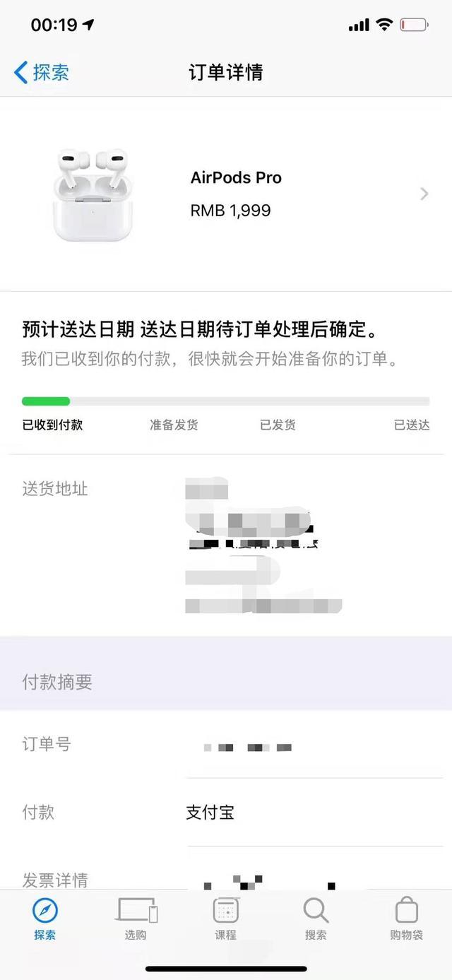Tap the AirPods Pro product name
Screen dimensions: 452x980
(236, 178)
